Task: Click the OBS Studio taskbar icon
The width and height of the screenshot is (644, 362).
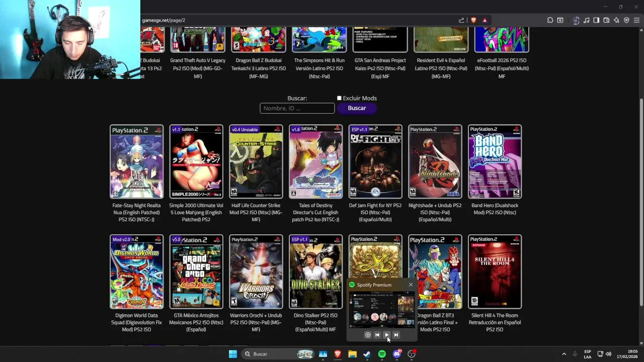Action: (x=412, y=354)
